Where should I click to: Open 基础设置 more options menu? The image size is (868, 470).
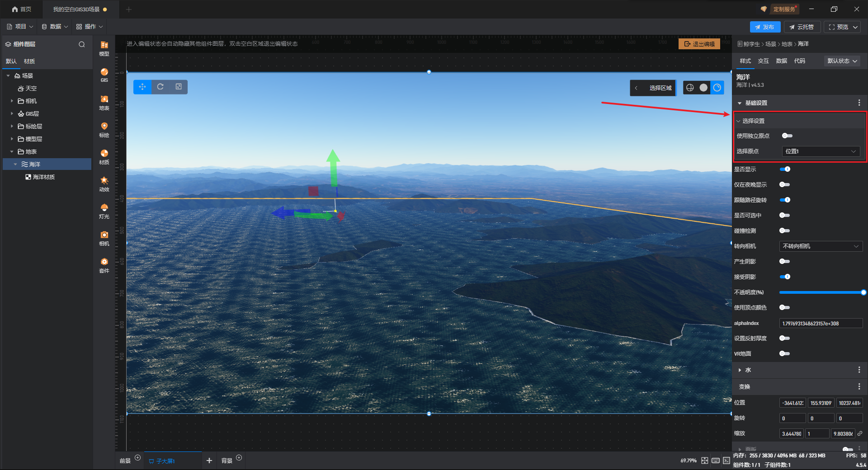coord(859,103)
